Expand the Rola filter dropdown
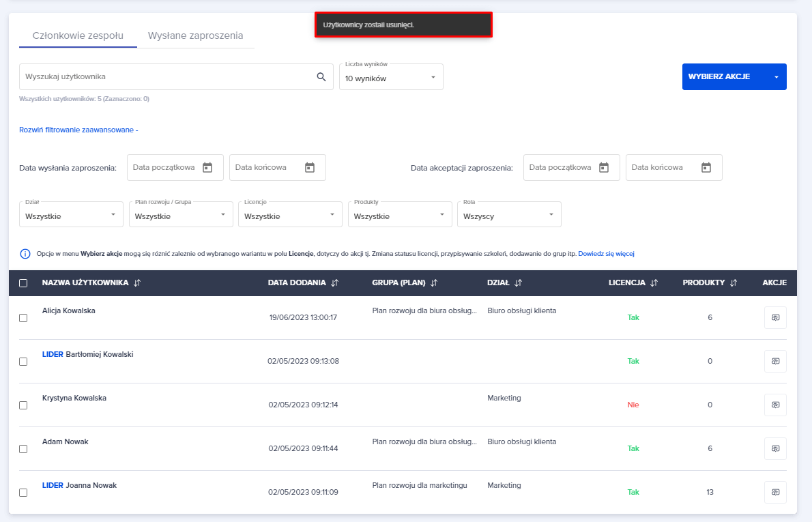The height and width of the screenshot is (522, 812). click(x=508, y=216)
